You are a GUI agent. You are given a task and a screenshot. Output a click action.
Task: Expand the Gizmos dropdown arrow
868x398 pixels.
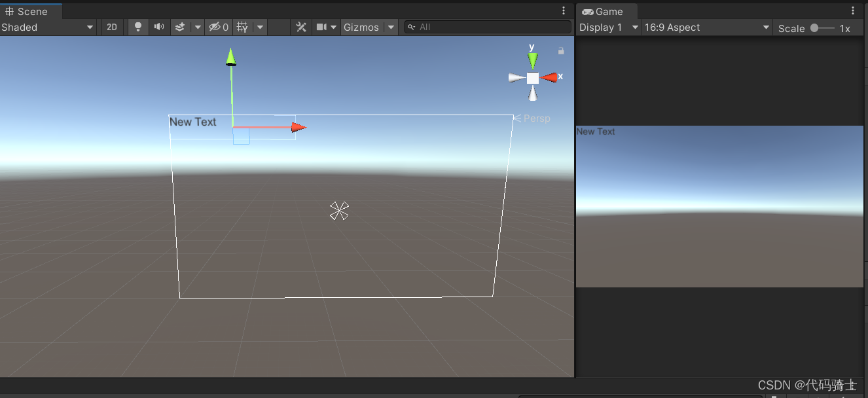(391, 27)
